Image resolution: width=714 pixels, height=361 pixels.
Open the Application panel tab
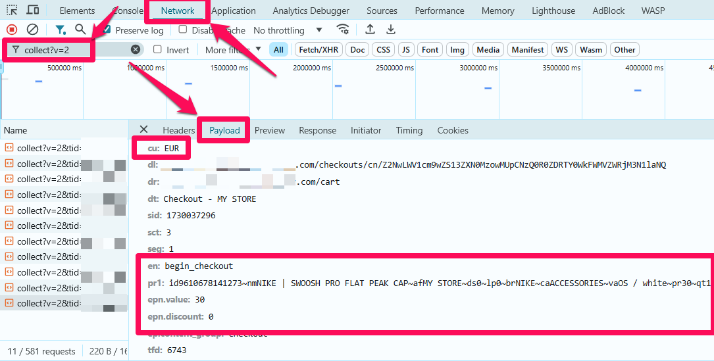coord(234,10)
